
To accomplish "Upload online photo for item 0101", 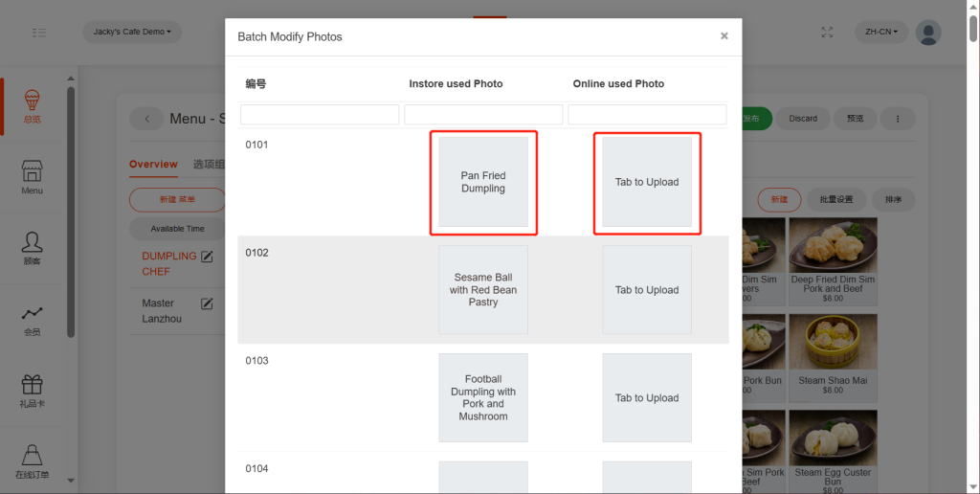I will pos(647,182).
